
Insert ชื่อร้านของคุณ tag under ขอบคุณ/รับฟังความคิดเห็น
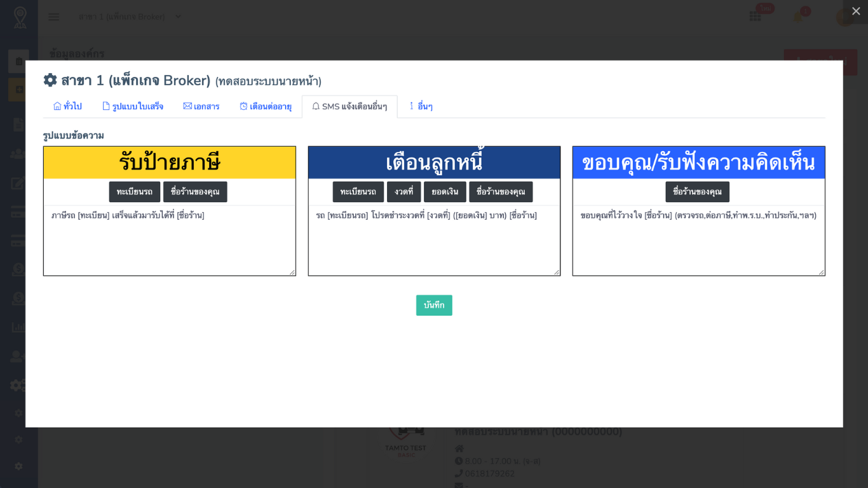click(698, 192)
